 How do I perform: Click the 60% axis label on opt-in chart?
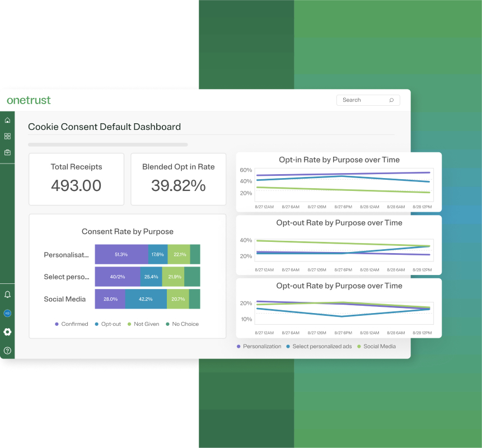click(246, 170)
